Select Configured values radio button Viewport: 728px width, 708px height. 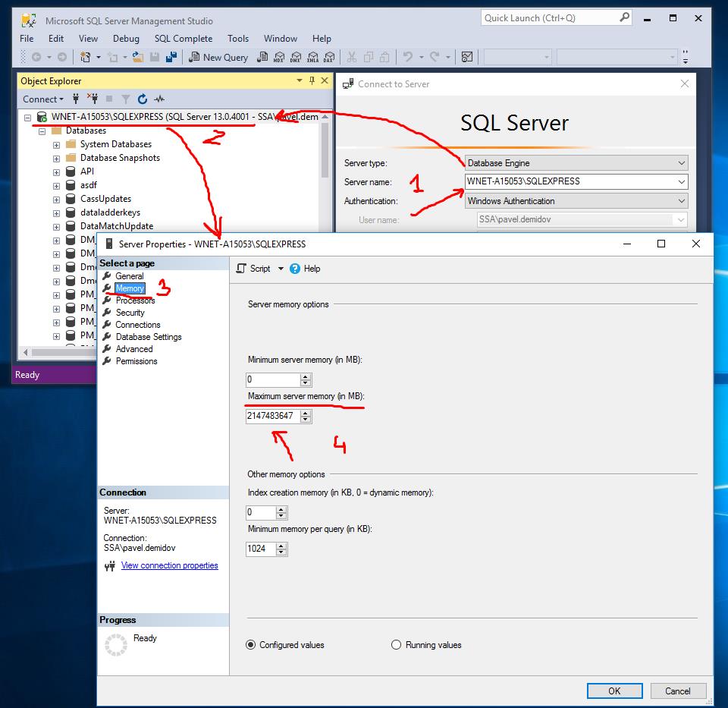251,645
